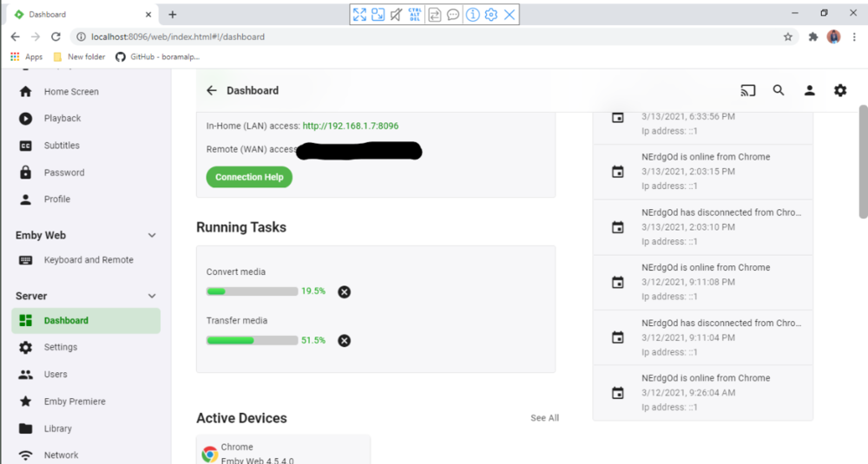Reload the page in browser
The height and width of the screenshot is (464, 868).
[x=56, y=36]
